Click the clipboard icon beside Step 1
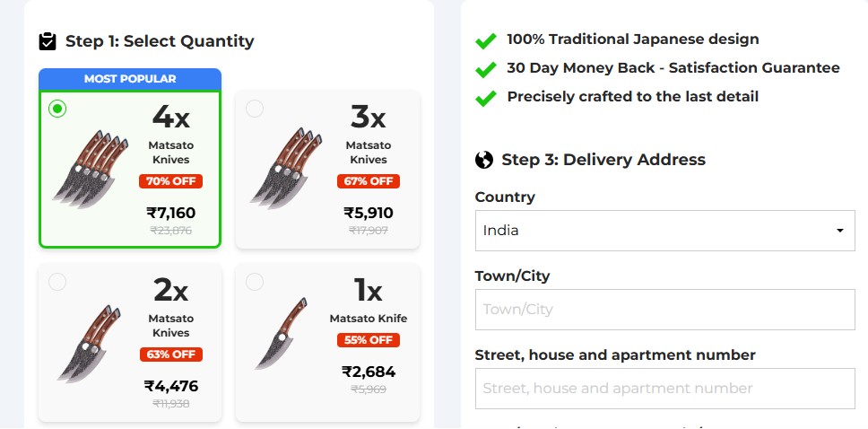 pyautogui.click(x=48, y=41)
